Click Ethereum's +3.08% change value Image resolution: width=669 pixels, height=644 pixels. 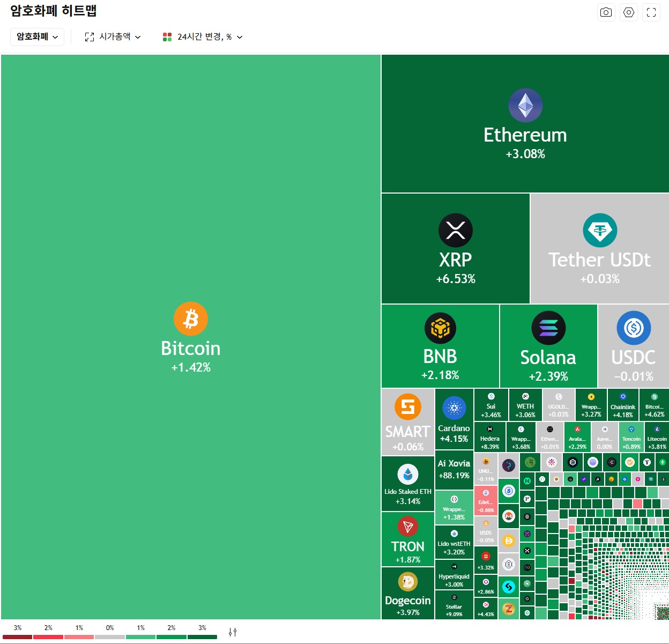[525, 154]
